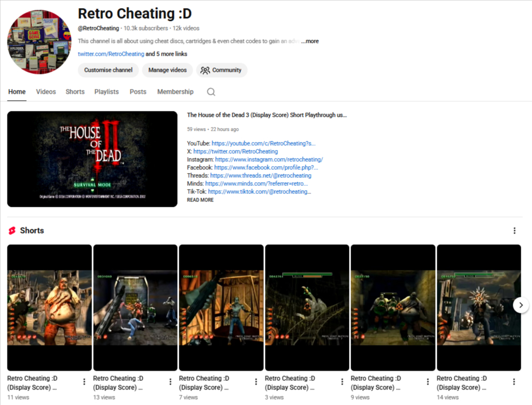
Task: Open options menu for the 11 views short
Action: coord(84,381)
